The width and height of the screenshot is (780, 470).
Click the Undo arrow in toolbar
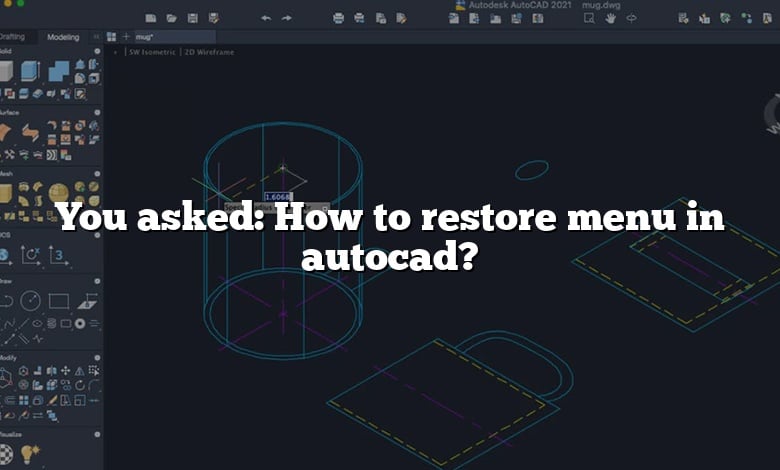click(x=266, y=18)
